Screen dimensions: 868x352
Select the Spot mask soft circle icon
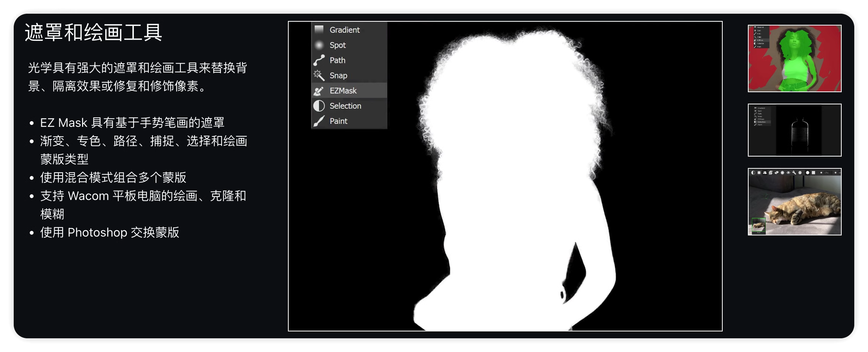click(319, 45)
